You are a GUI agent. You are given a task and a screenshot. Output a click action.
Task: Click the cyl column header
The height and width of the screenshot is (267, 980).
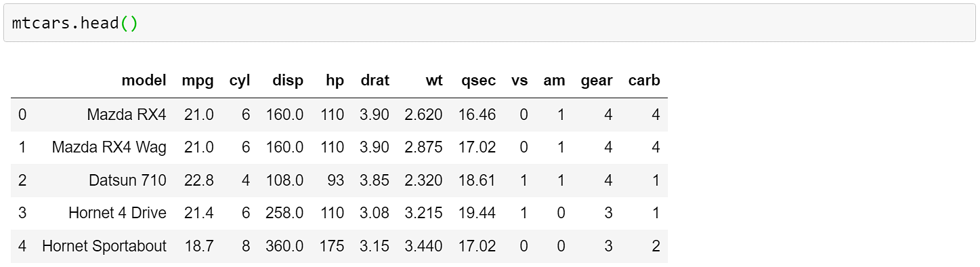pos(240,81)
